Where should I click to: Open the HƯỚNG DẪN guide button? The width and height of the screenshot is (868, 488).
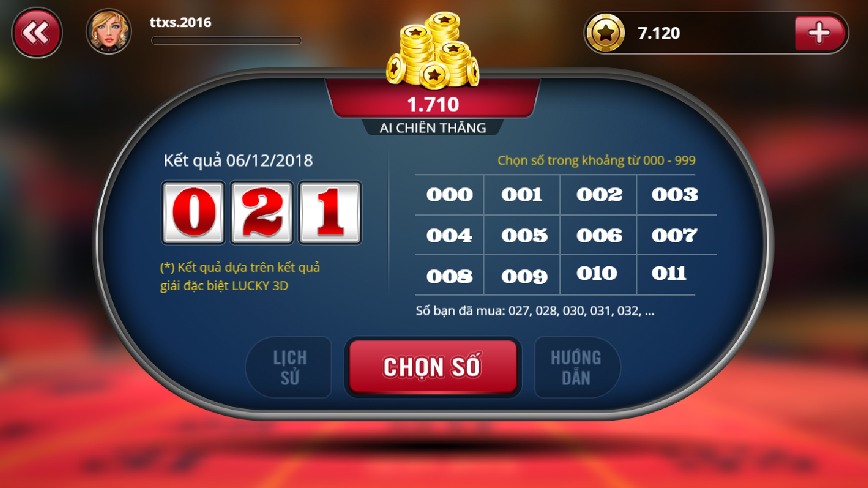tap(576, 367)
